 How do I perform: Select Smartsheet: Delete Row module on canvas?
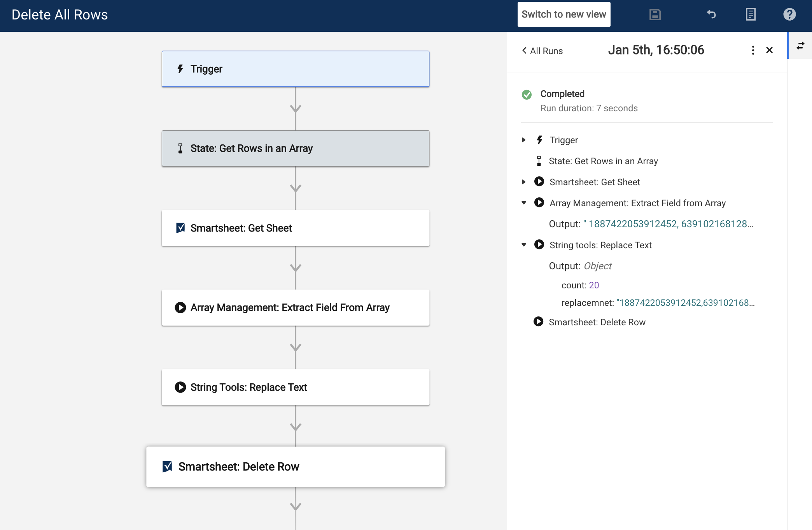click(x=296, y=467)
